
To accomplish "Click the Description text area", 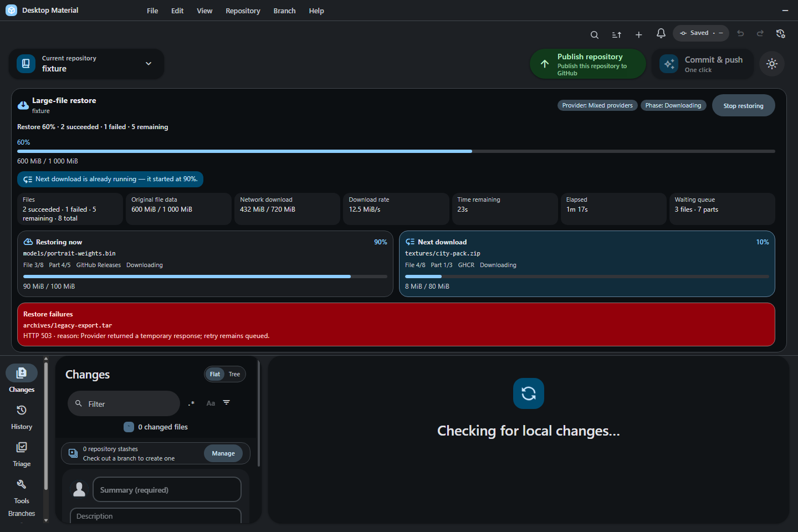I will tap(156, 516).
